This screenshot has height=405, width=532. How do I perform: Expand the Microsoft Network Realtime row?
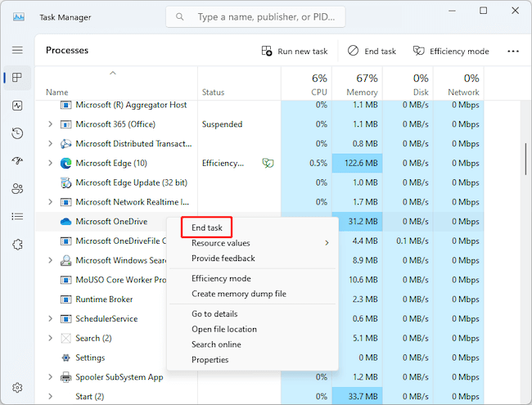(x=50, y=202)
